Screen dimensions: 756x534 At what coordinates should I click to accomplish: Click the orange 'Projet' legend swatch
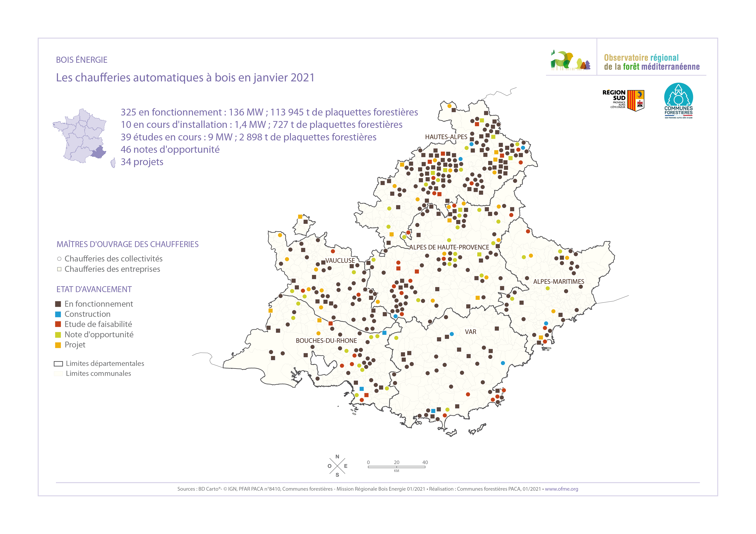[58, 345]
